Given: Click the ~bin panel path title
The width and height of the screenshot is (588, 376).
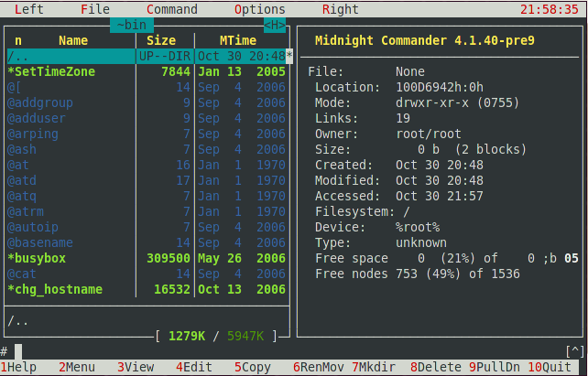Looking at the screenshot, I should [132, 25].
